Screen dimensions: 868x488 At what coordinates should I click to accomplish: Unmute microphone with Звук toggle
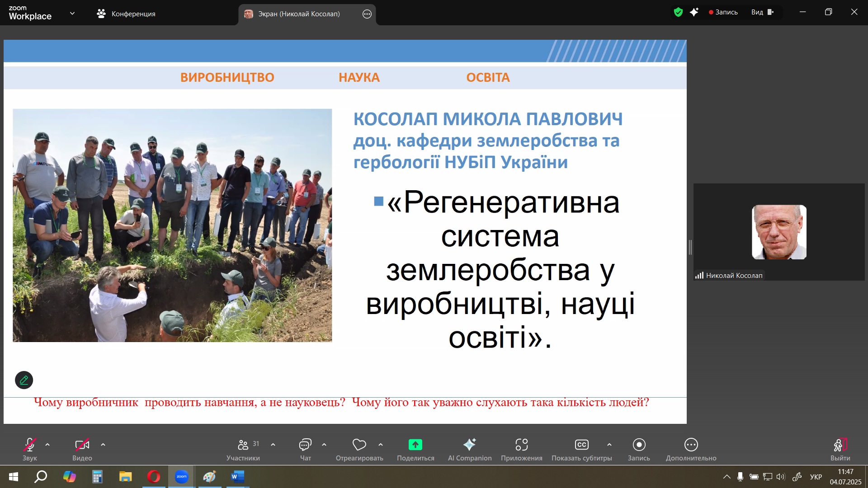click(30, 445)
